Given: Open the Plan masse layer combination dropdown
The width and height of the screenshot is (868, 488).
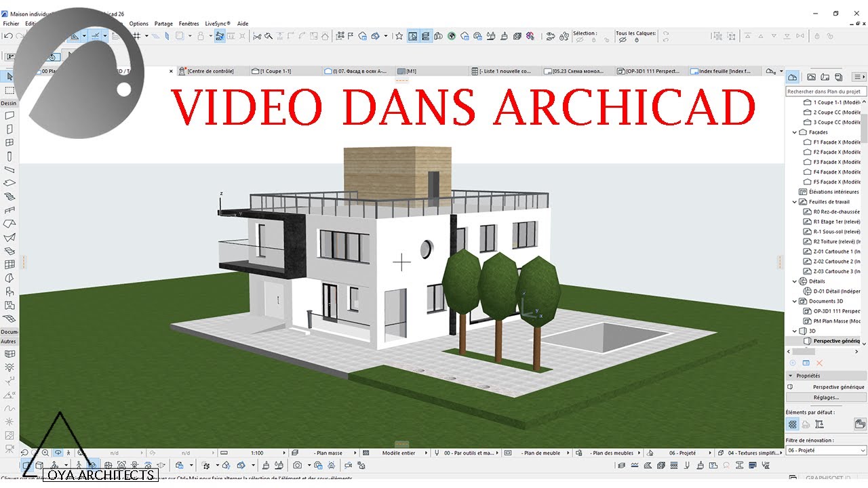Looking at the screenshot, I should (330, 453).
